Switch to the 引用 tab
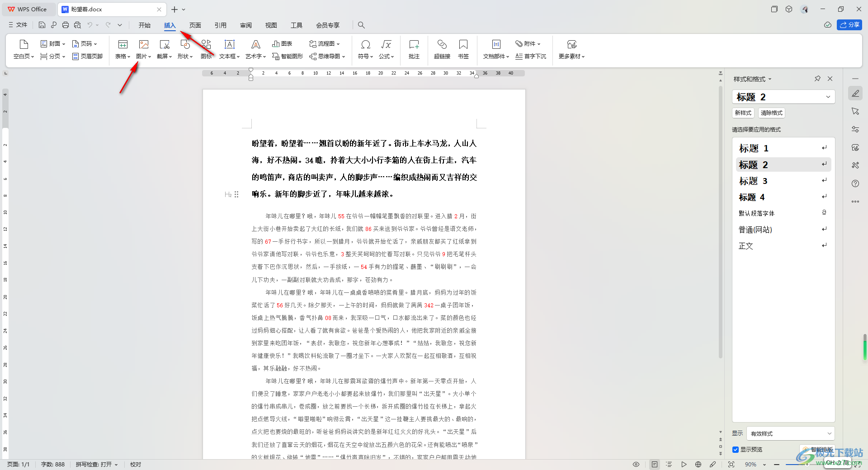The image size is (868, 470). coord(221,25)
